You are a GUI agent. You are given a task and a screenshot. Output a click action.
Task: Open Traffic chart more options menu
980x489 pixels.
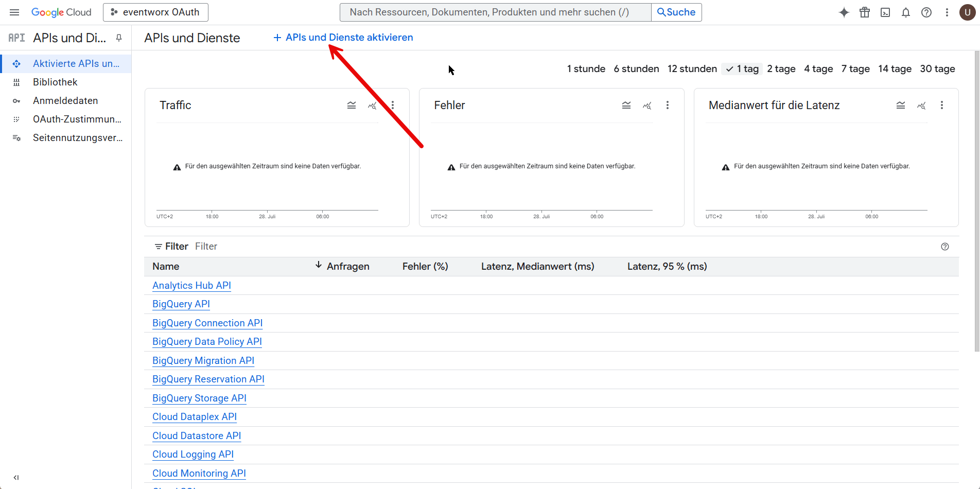click(393, 105)
